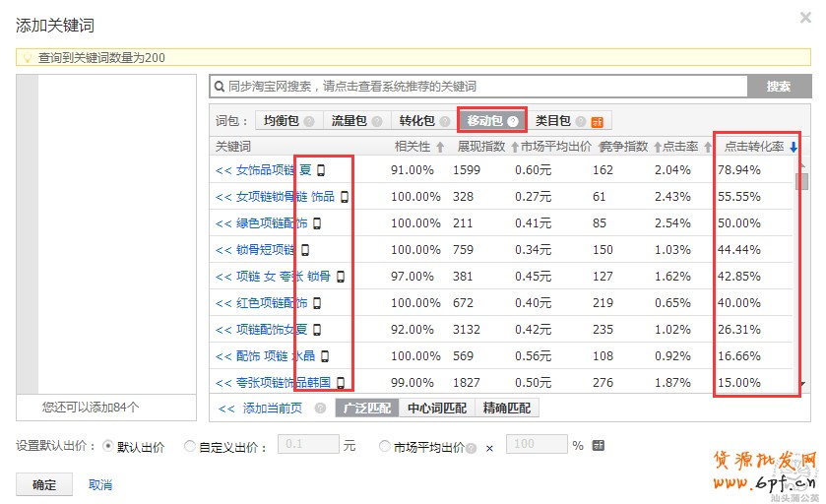Sort by 点击转化率 descending arrow
The width and height of the screenshot is (826, 504).
(x=794, y=148)
